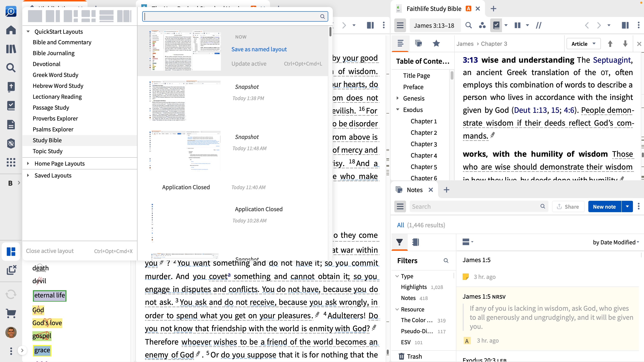Image resolution: width=644 pixels, height=362 pixels.
Task: Select Psalms Explorer layout
Action: (x=53, y=129)
